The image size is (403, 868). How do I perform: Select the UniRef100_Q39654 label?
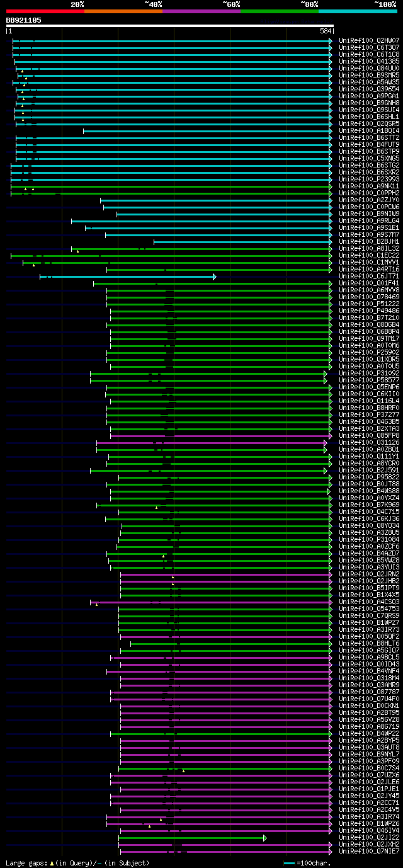[x=369, y=89]
